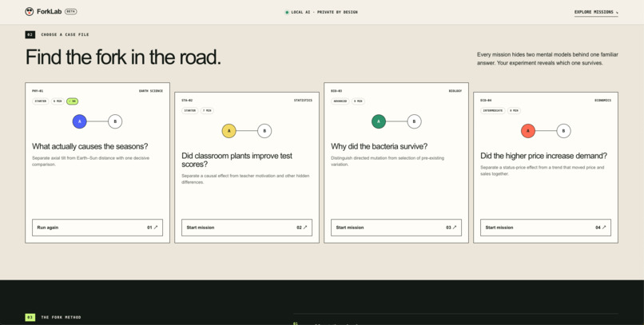Click the EARTH SCIENCE category label
This screenshot has height=325, width=644.
click(x=151, y=91)
